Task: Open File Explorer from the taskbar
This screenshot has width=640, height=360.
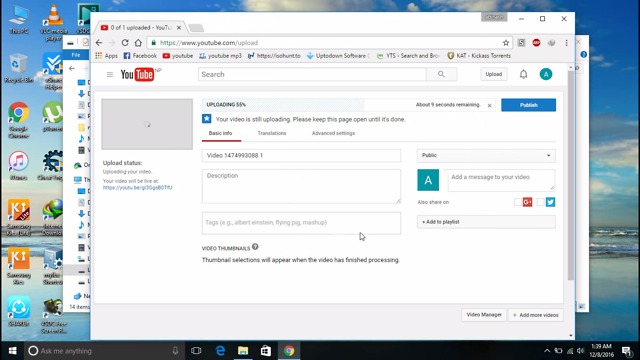Action: point(243,351)
